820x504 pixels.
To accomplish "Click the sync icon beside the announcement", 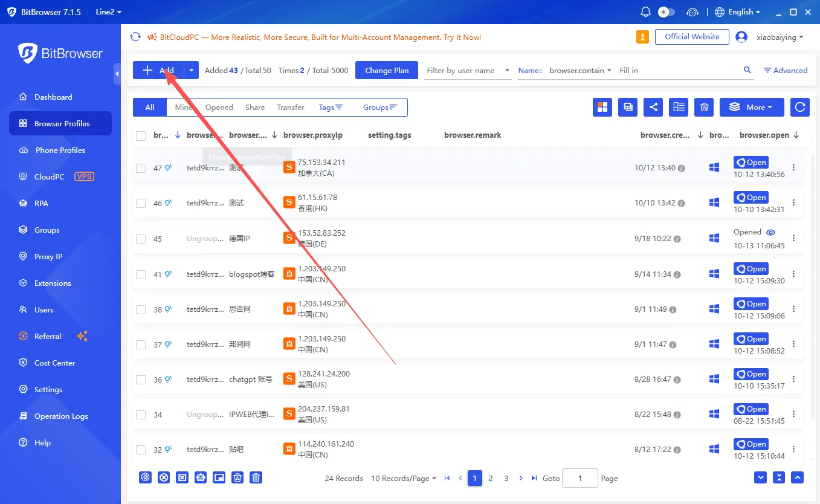I will pyautogui.click(x=135, y=37).
